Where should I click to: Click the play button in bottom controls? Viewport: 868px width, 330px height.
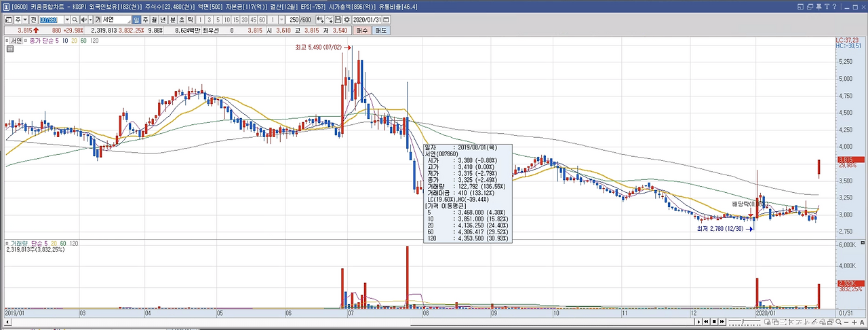tap(698, 322)
